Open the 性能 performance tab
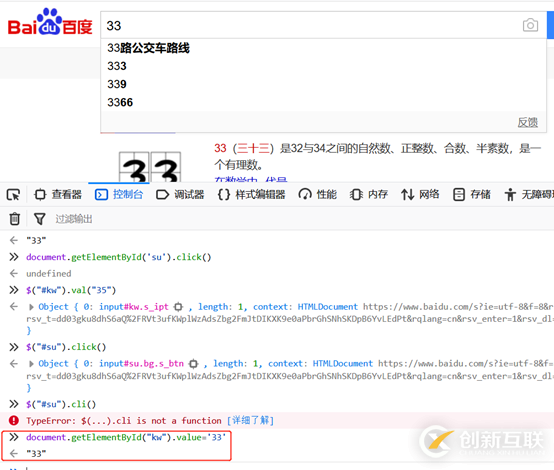 pos(317,194)
